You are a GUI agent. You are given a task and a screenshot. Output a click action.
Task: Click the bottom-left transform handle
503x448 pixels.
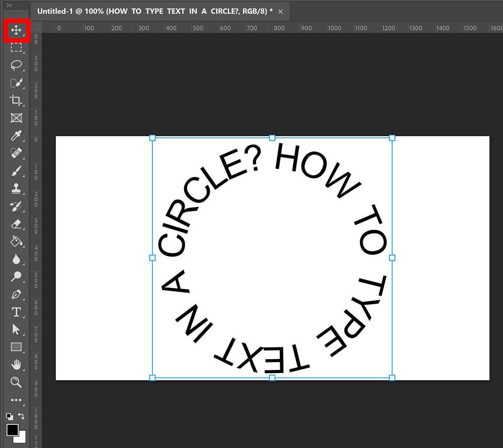click(x=152, y=378)
